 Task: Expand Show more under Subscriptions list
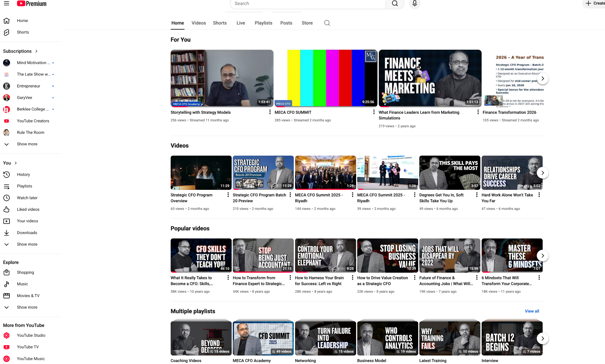click(27, 144)
